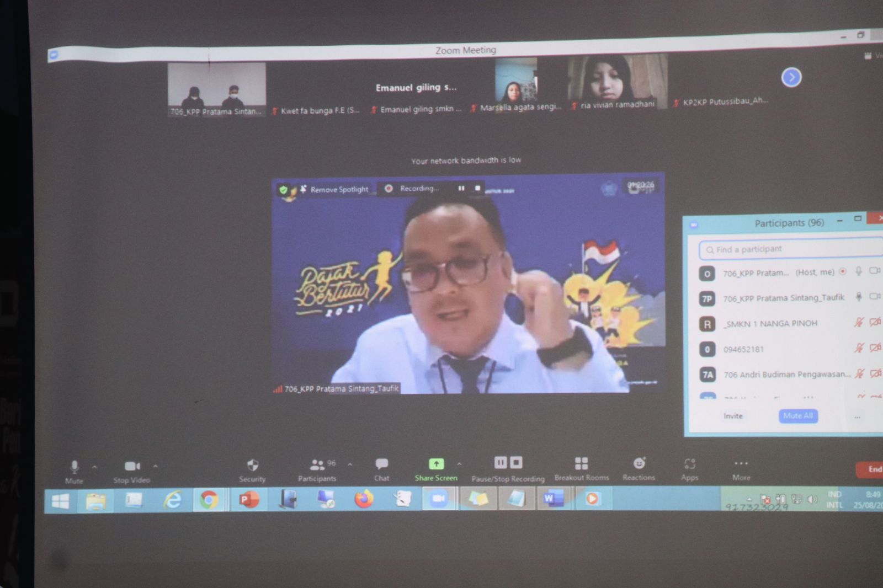Expand audio options arrow beside Mute
Image resolution: width=883 pixels, height=588 pixels.
click(x=95, y=467)
